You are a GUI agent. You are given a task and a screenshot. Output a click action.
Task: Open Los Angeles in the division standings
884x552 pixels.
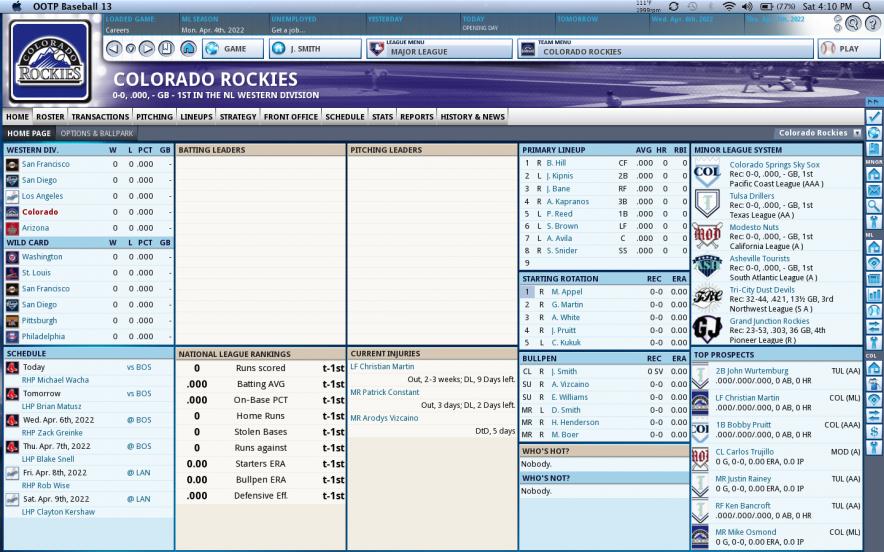(42, 196)
